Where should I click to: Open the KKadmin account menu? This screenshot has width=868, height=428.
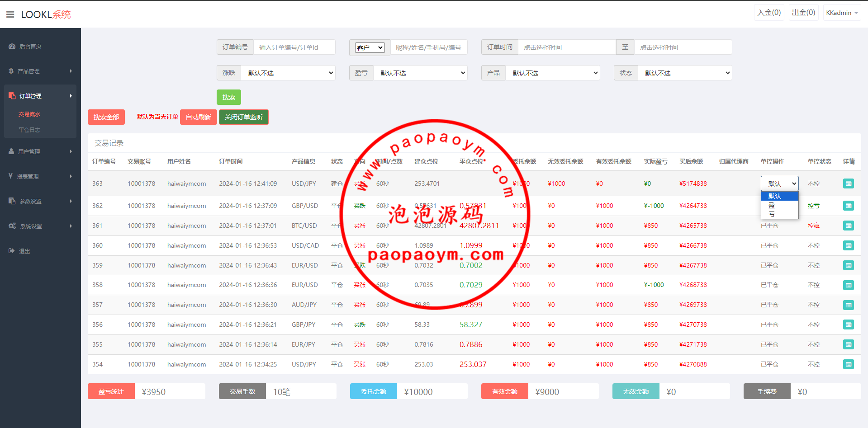pyautogui.click(x=841, y=13)
